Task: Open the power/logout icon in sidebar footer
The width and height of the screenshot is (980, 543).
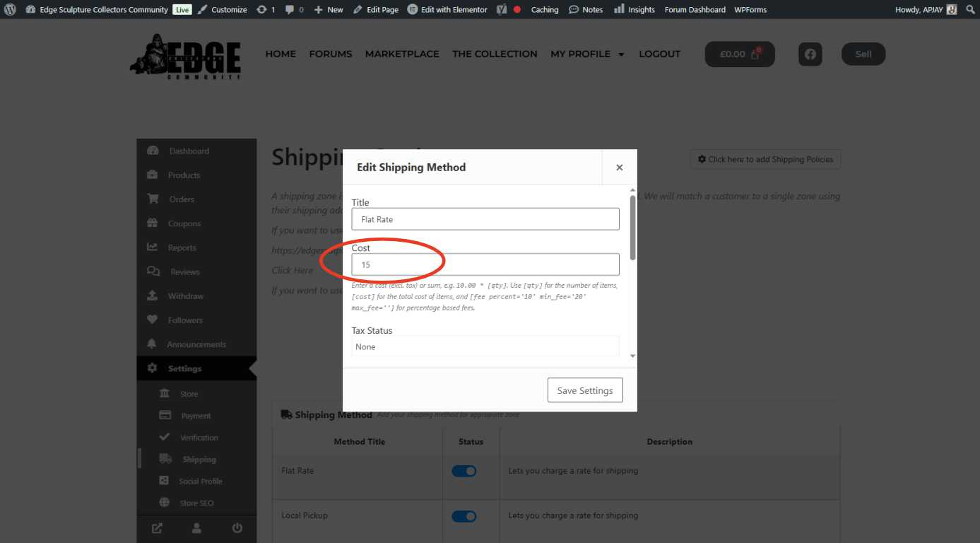Action: 237,528
